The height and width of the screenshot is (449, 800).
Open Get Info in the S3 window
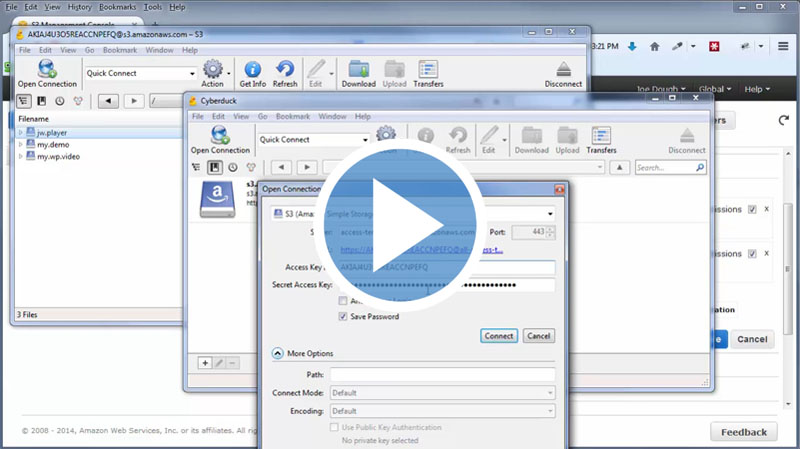coord(253,72)
